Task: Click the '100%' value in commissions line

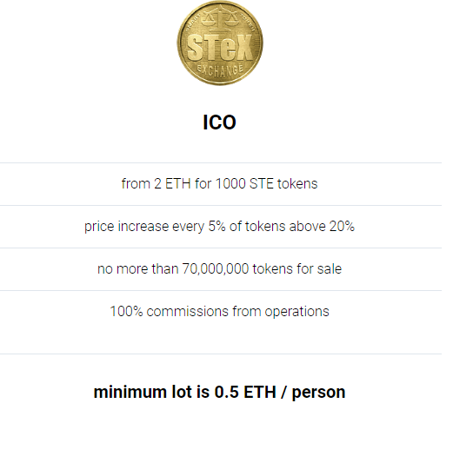Action: [x=126, y=312]
